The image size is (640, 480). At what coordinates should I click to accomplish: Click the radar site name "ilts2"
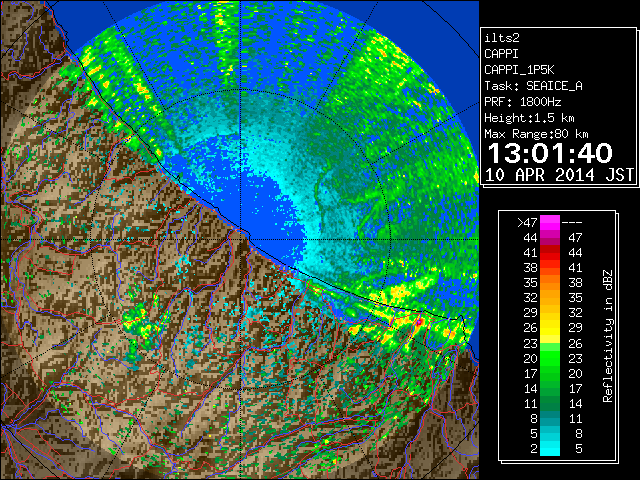502,38
